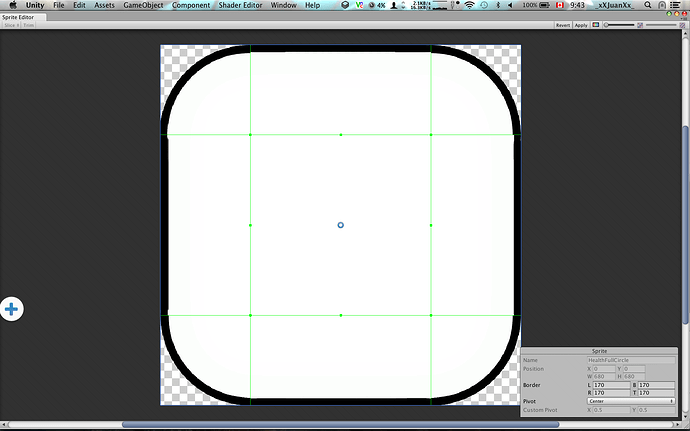Click the Position H field
Viewport: 690px width, 431px height.
(x=634, y=376)
